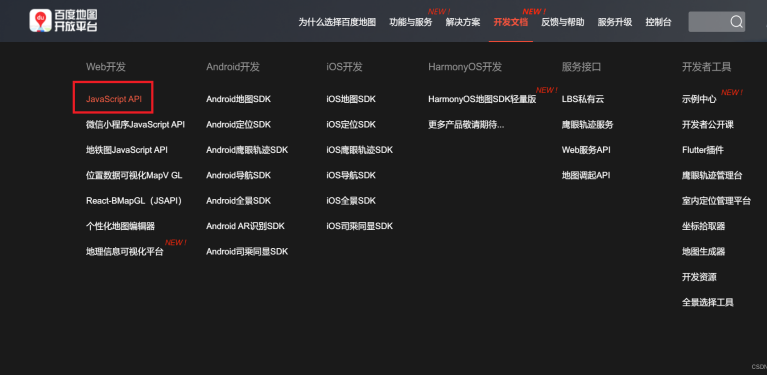Open 示例中心 link
770x379 pixels.
(x=699, y=99)
